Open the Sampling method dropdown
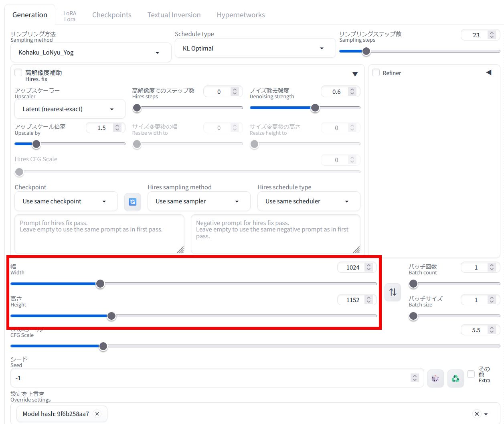 tap(91, 53)
